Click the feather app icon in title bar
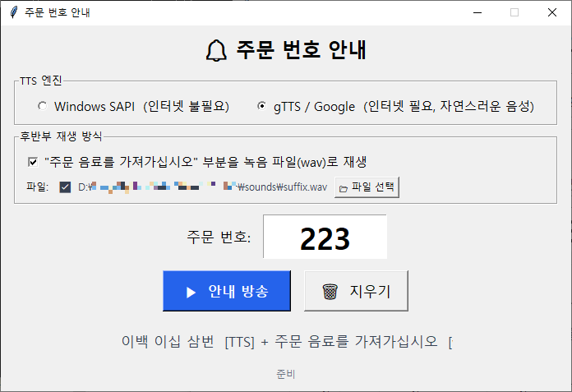Image resolution: width=572 pixels, height=392 pixels. coord(13,12)
